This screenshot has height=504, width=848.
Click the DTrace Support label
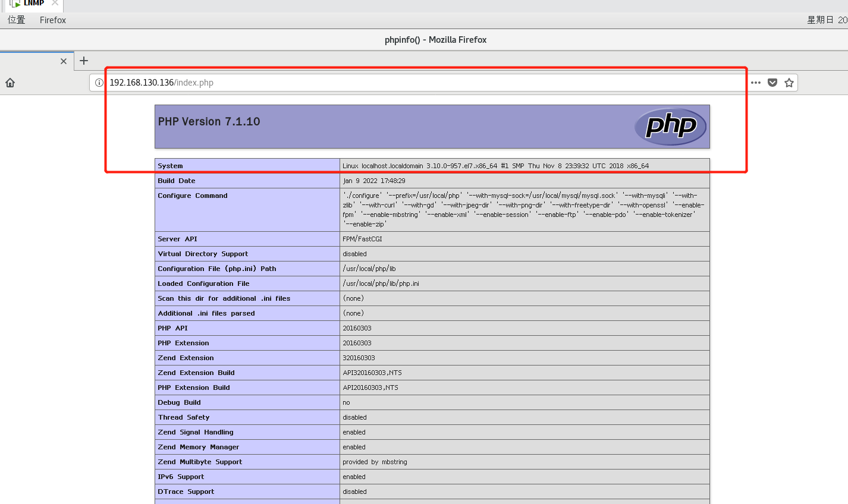click(186, 492)
